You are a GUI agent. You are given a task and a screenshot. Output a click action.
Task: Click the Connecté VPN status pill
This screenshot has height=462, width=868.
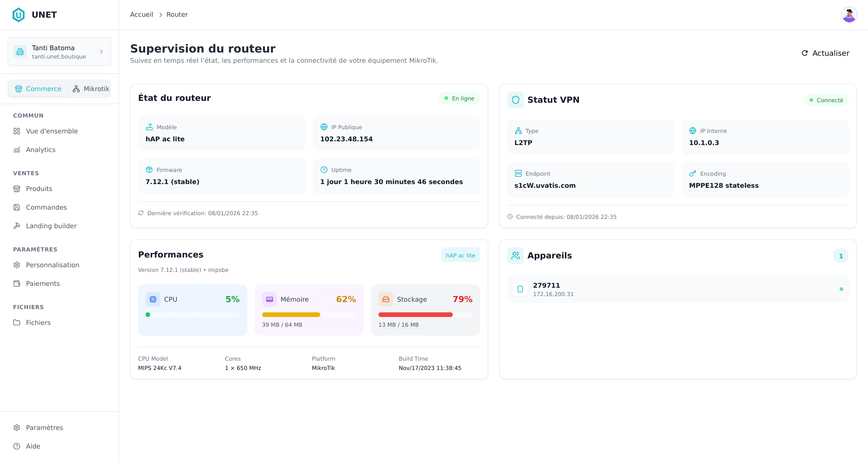click(826, 100)
